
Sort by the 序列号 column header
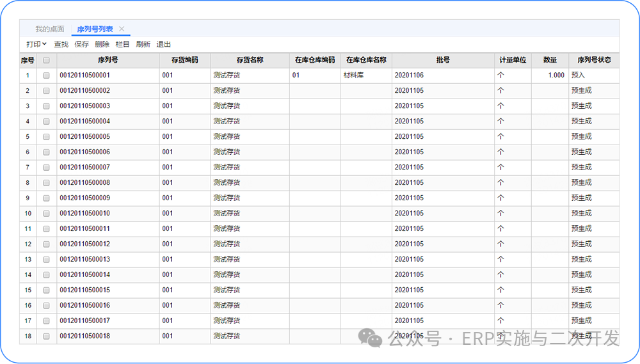108,60
